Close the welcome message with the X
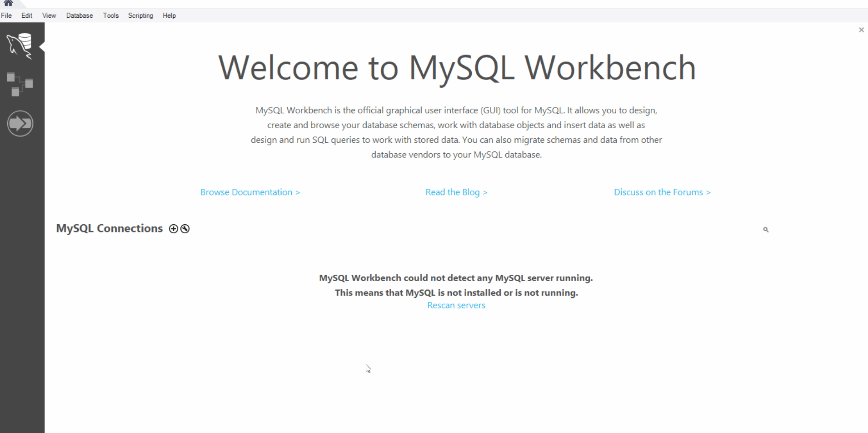This screenshot has width=868, height=433. (x=861, y=30)
